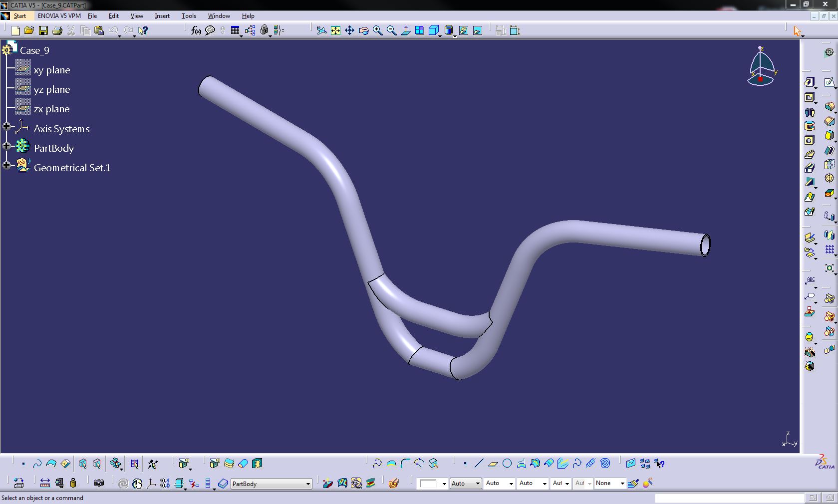Change shading render style
Image resolution: width=838 pixels, height=504 pixels.
click(x=448, y=30)
